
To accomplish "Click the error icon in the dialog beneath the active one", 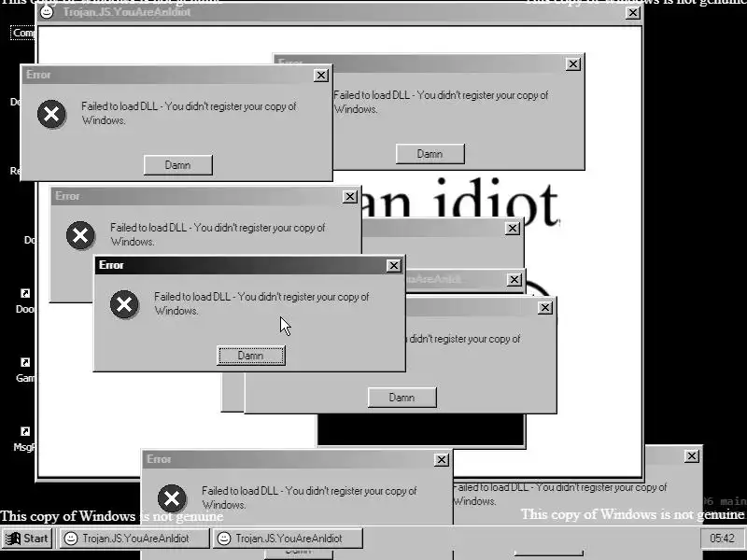I will pyautogui.click(x=80, y=235).
